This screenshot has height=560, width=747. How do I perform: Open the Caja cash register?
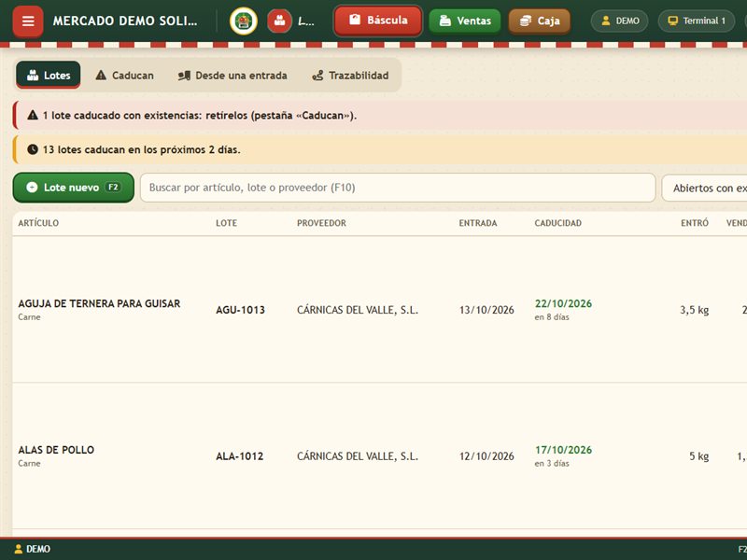coord(540,21)
